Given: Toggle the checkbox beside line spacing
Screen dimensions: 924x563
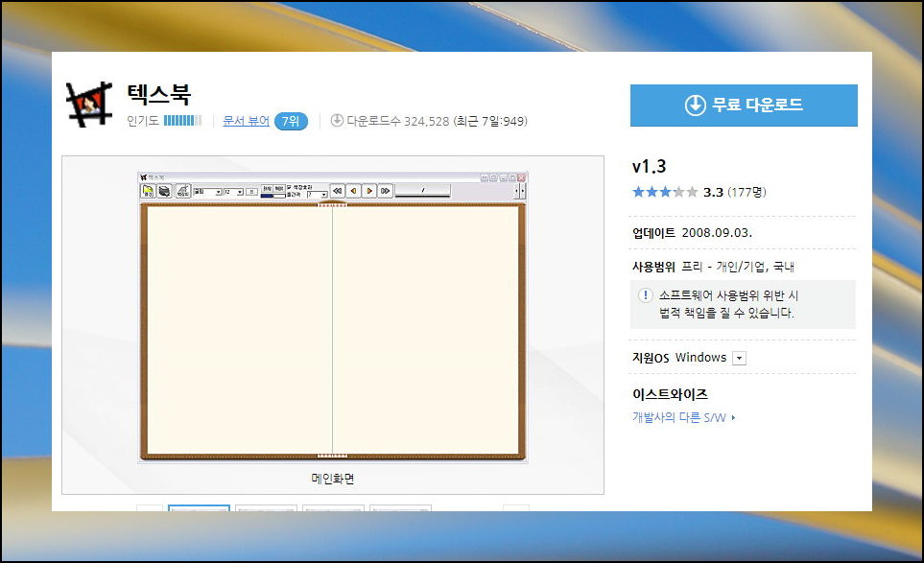Looking at the screenshot, I should [x=290, y=187].
